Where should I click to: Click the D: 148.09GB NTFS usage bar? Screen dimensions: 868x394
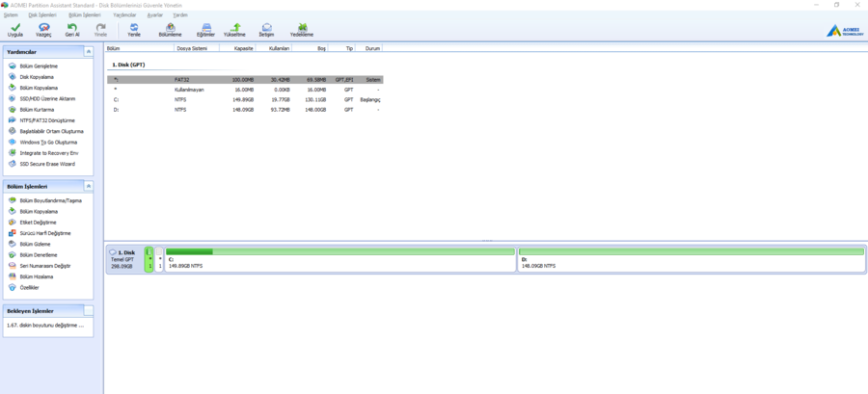692,251
